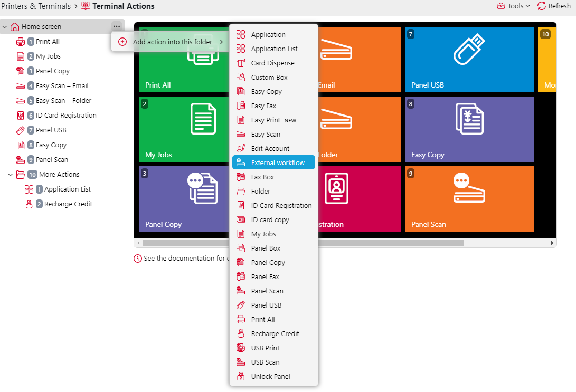Screen dimensions: 576x392
Task: Select the ID card copy icon in the menu
Action: (x=241, y=219)
